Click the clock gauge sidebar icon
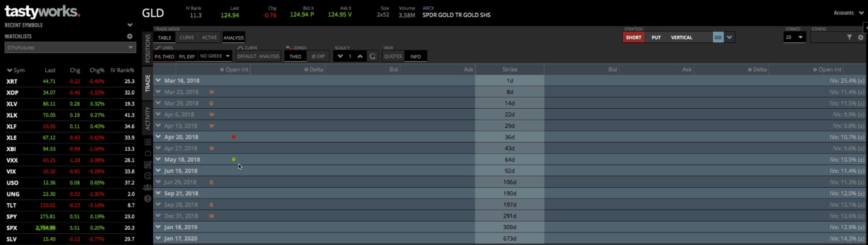Viewport: 868px width, 245px height. coord(148,176)
